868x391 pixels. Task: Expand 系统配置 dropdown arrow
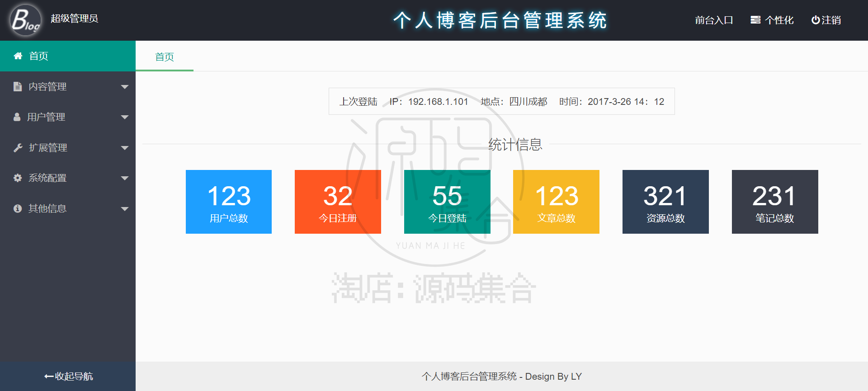coord(125,178)
